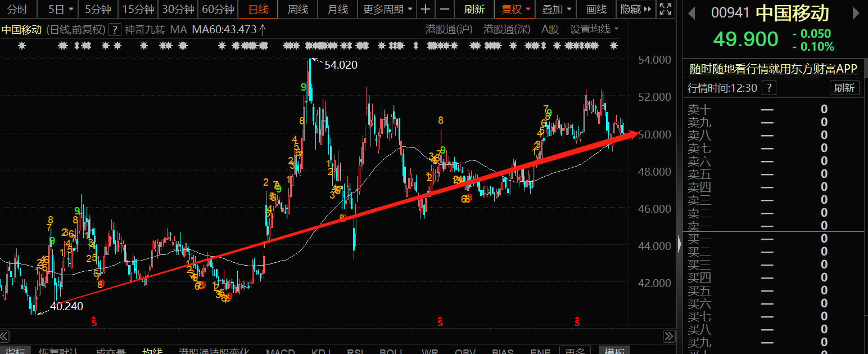Viewport: 868px width, 354px height.
Task: Expand the 复权 dropdown menu
Action: tap(516, 10)
